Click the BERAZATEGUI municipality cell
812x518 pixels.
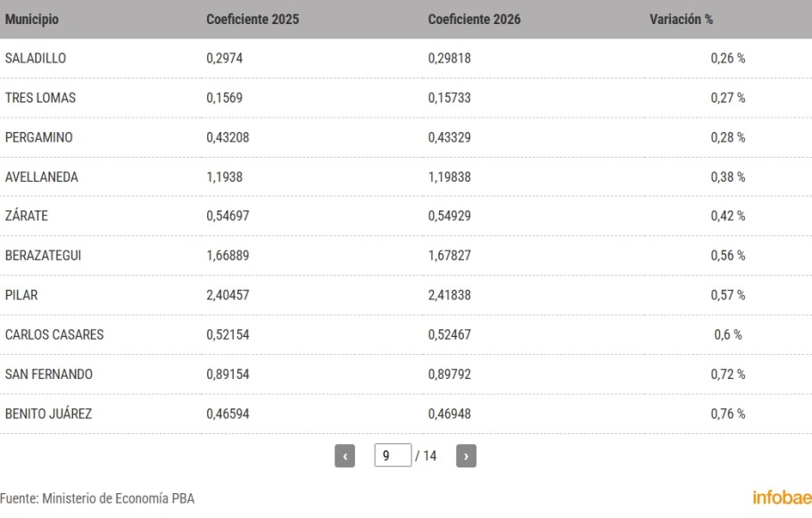pos(44,255)
